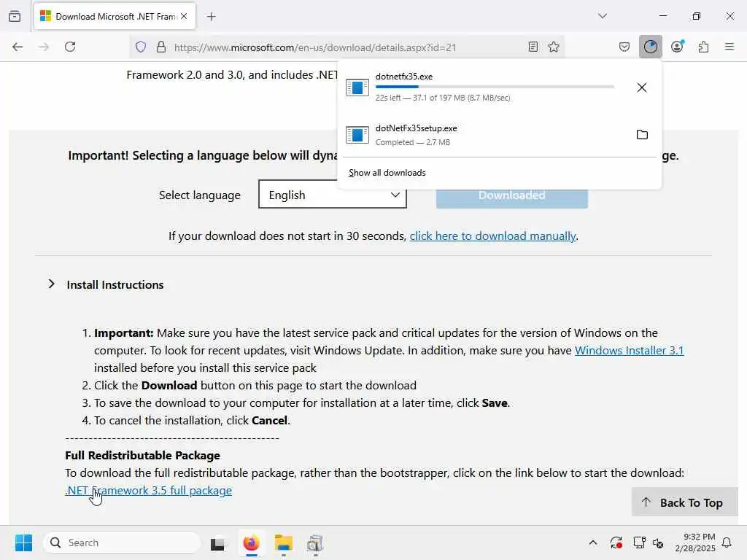Screen dimensions: 747x560
Task: Reload the current page
Action: coord(70,47)
